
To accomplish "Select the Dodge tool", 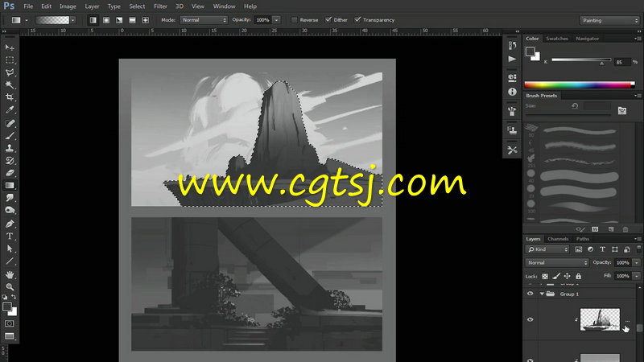I will 10,210.
